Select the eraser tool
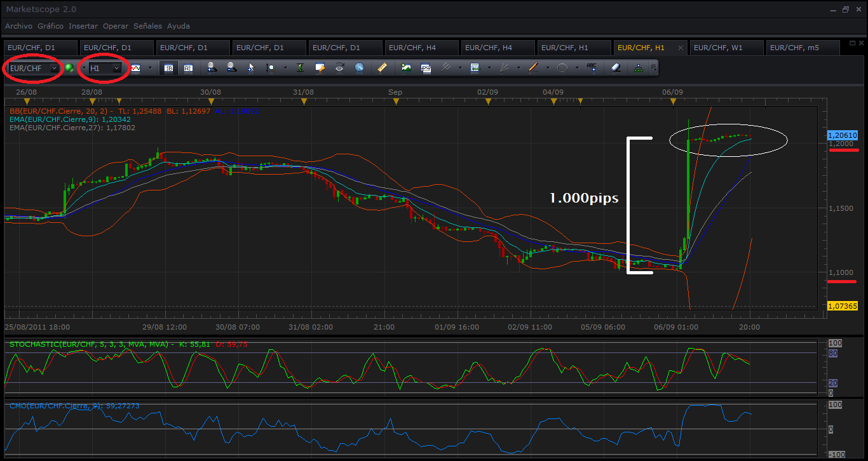 point(616,68)
